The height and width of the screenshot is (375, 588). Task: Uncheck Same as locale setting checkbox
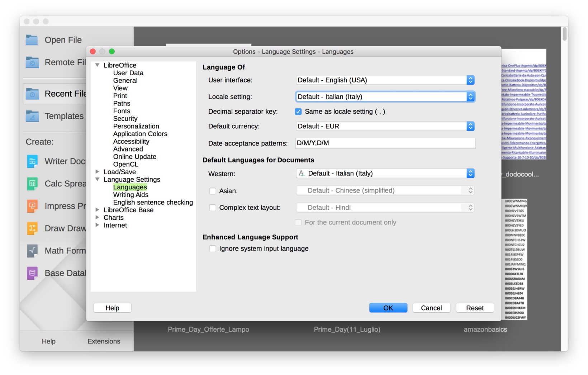[298, 111]
